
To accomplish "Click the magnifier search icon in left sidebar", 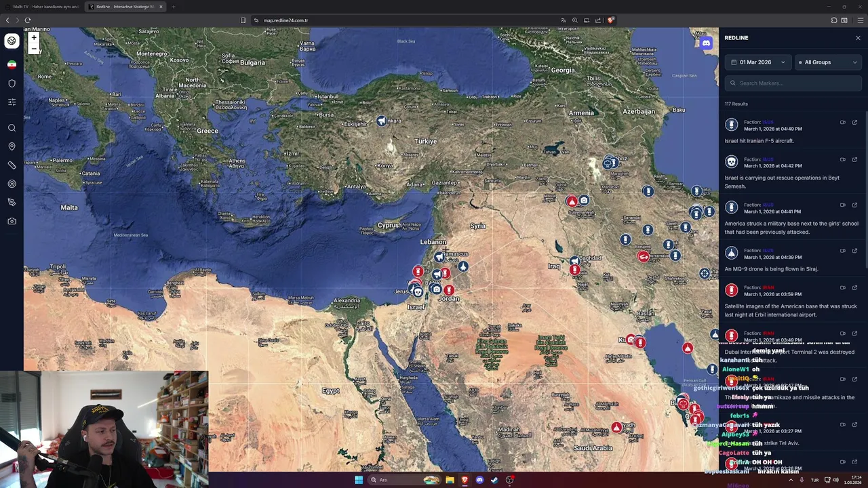I will [x=12, y=127].
